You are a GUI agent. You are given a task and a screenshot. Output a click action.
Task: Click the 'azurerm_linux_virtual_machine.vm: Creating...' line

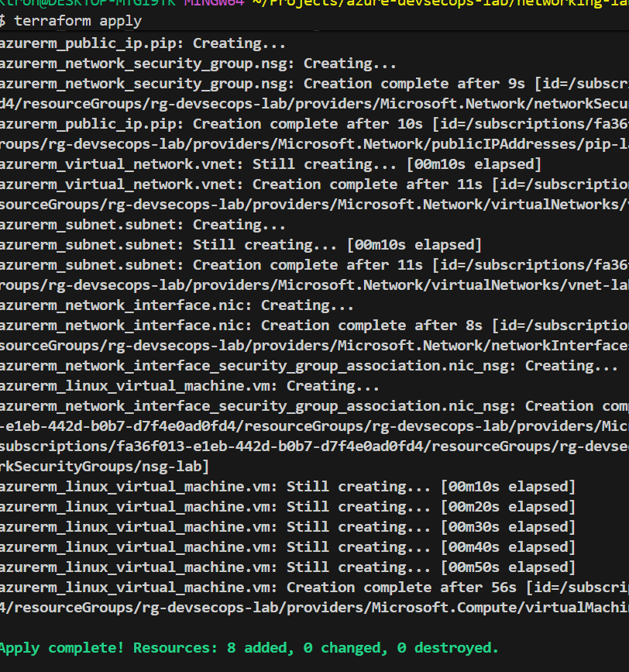(x=190, y=386)
